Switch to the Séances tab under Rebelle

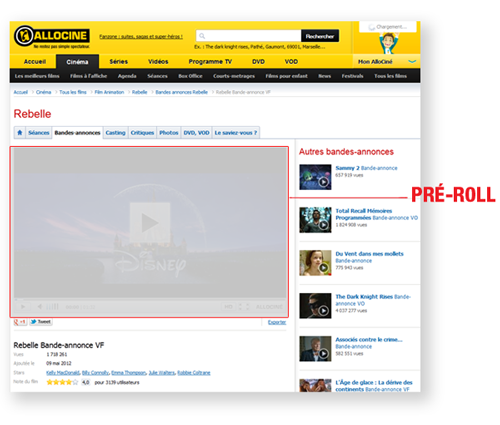39,133
